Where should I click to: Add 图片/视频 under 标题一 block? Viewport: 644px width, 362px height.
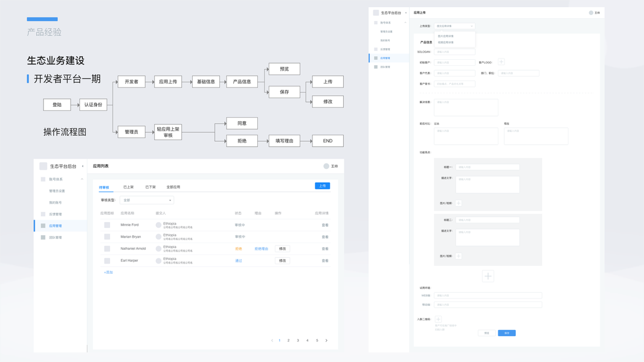click(x=459, y=203)
